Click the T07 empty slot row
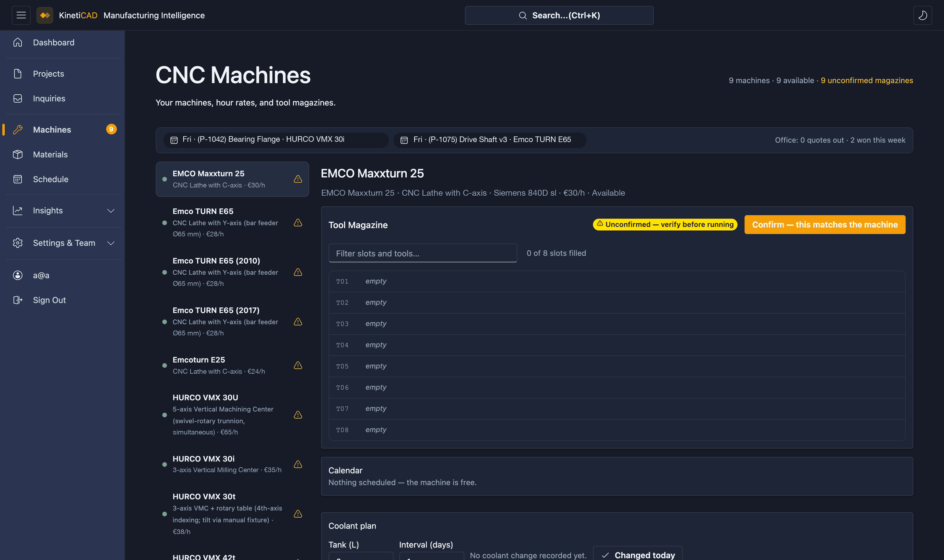Viewport: 944px width, 560px height. pyautogui.click(x=617, y=409)
